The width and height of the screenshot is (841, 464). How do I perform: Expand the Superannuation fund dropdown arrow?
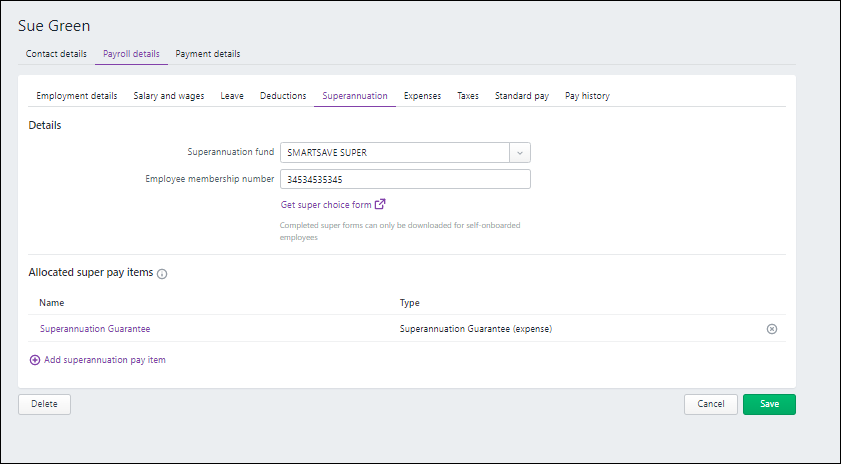[x=519, y=153]
